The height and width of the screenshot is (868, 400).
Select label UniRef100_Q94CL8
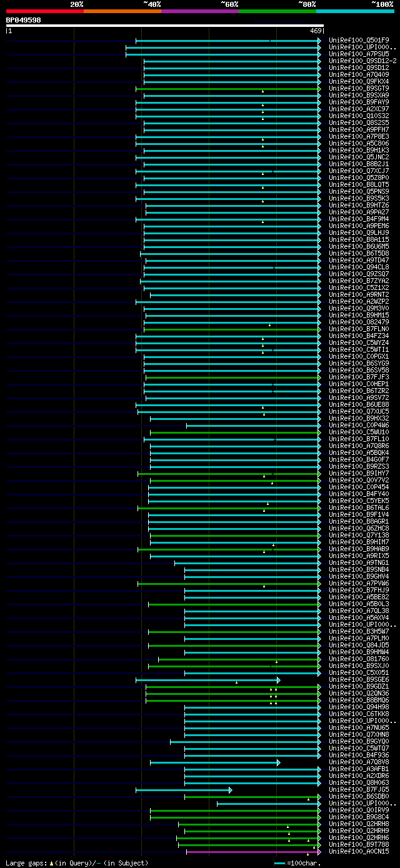click(359, 267)
